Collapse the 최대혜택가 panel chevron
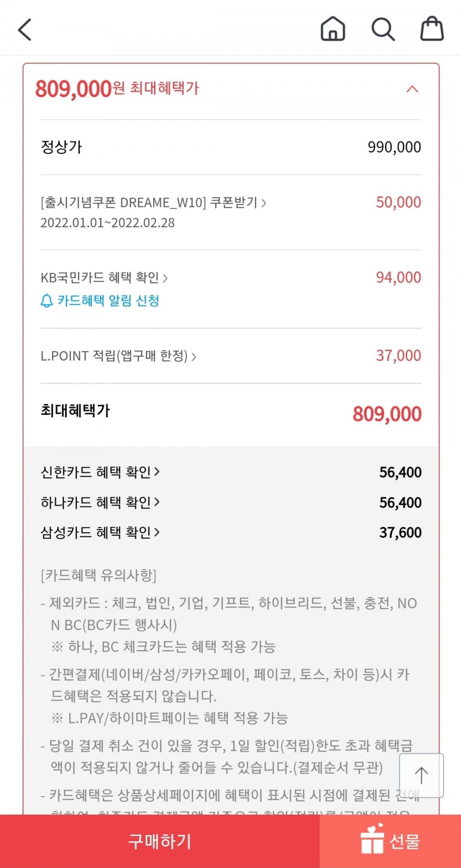Image resolution: width=461 pixels, height=868 pixels. [412, 89]
